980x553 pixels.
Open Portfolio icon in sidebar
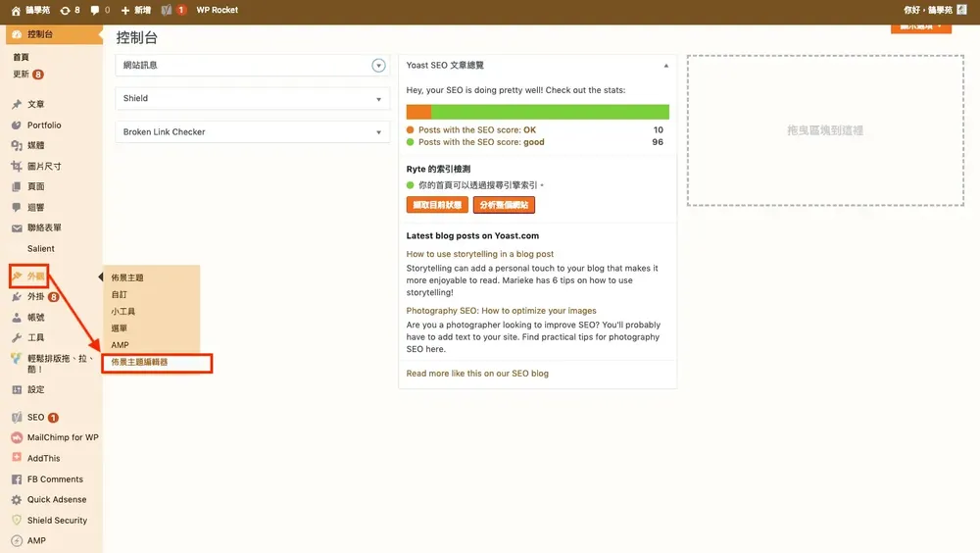pos(17,126)
